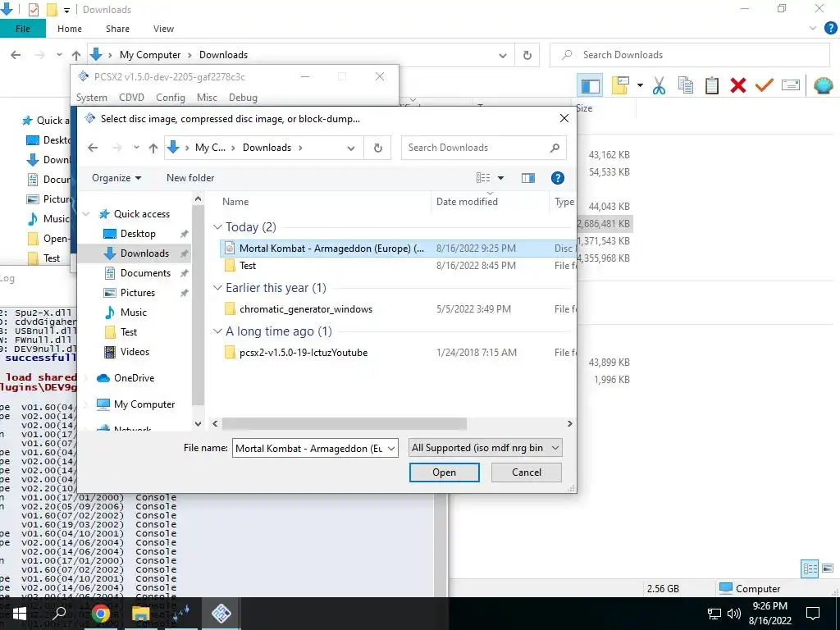Click the red X delete icon in Explorer toolbar
840x630 pixels.
click(x=737, y=85)
